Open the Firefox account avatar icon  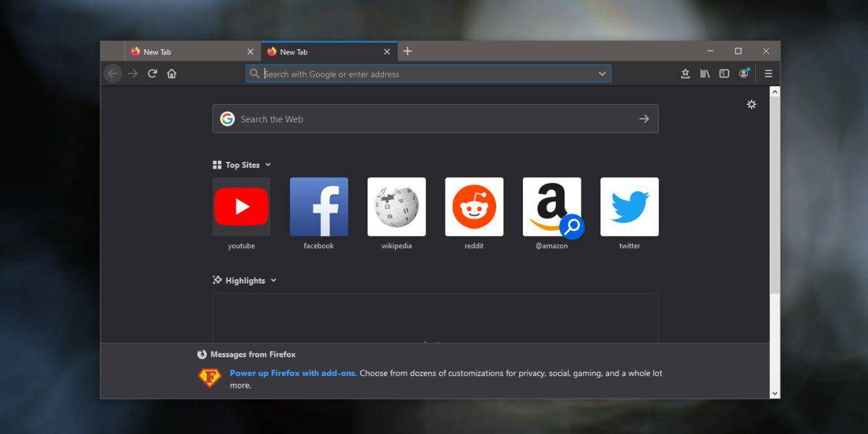tap(744, 73)
